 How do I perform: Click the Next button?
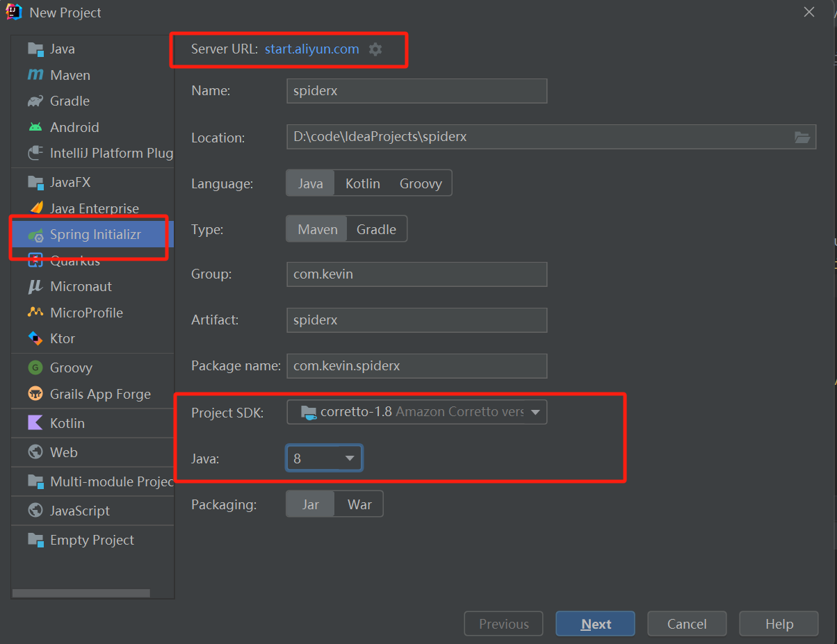coord(595,624)
